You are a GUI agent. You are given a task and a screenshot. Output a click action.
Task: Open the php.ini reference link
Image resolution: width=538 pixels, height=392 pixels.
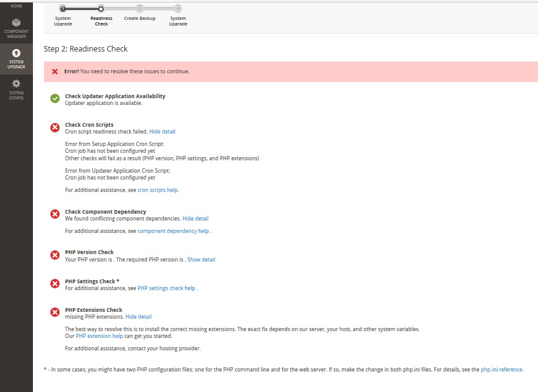[502, 369]
